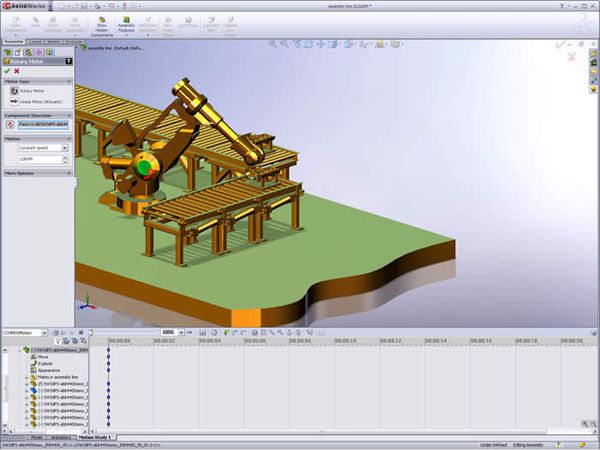Image resolution: width=600 pixels, height=450 pixels.
Task: Click the Under Defined status bar text
Action: (x=494, y=445)
